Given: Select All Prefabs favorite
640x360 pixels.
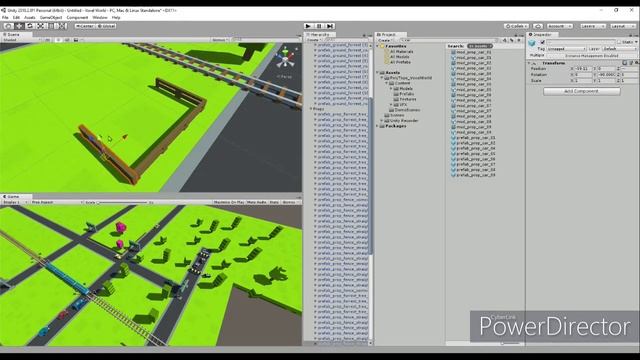Looking at the screenshot, I should point(400,62).
